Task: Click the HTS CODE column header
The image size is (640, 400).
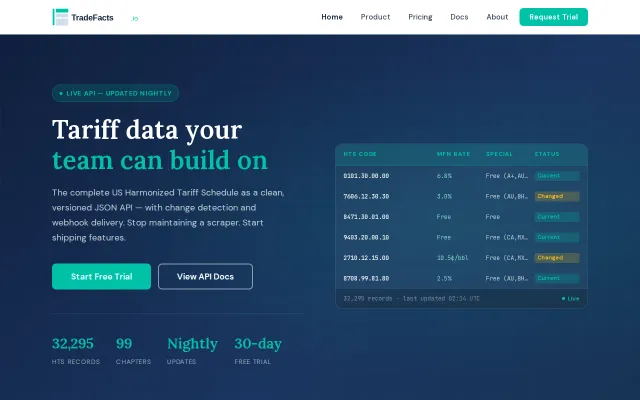Action: click(360, 154)
